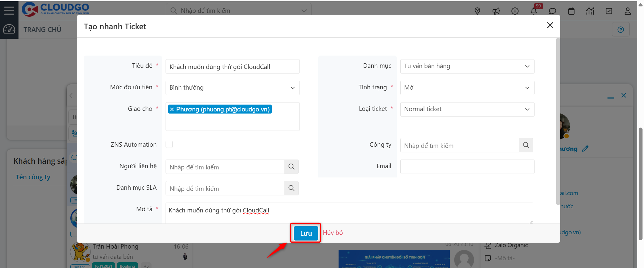
Task: Open the location pin icon
Action: coord(477,11)
